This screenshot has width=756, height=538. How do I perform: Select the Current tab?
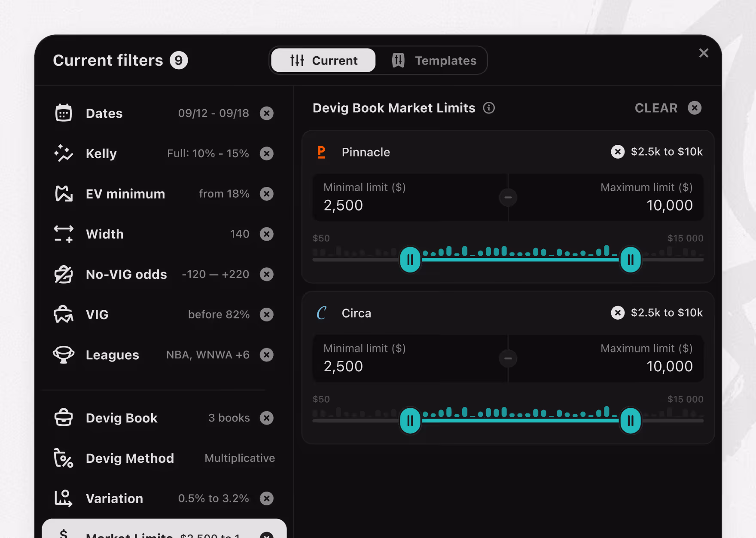[x=323, y=60]
